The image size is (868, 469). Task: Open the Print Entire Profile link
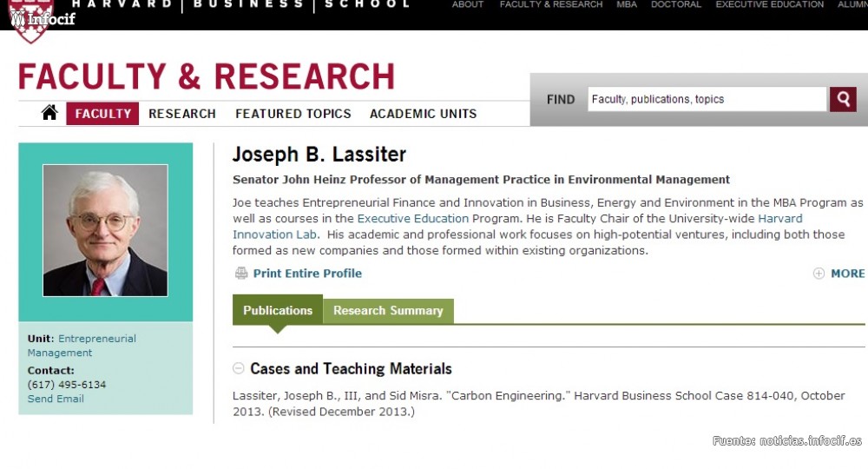pos(307,274)
